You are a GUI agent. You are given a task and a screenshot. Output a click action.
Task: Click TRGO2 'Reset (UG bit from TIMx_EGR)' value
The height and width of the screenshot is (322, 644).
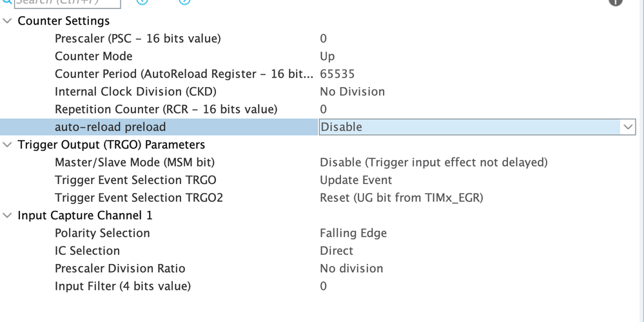pyautogui.click(x=401, y=197)
